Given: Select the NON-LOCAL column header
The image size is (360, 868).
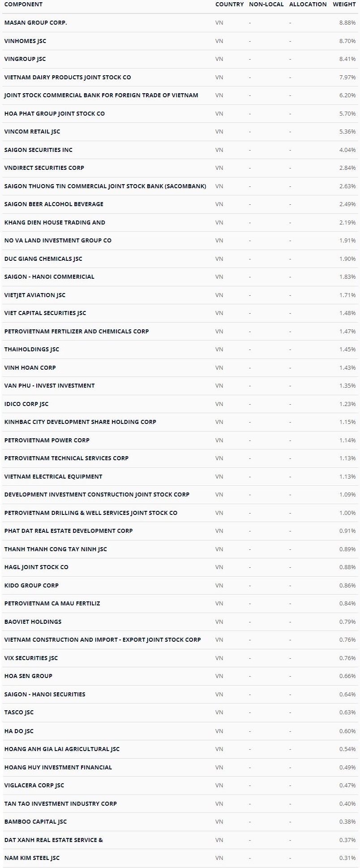Looking at the screenshot, I should (x=266, y=4).
